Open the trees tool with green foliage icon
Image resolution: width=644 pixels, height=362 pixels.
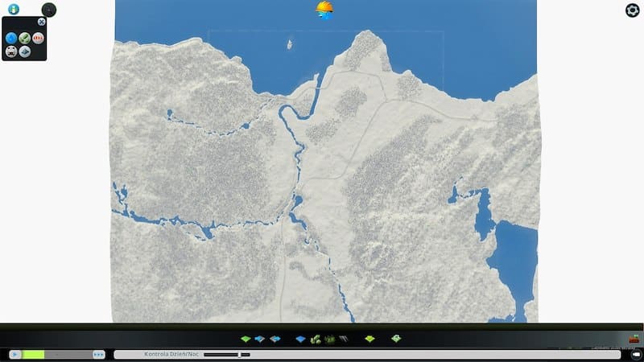coord(316,339)
